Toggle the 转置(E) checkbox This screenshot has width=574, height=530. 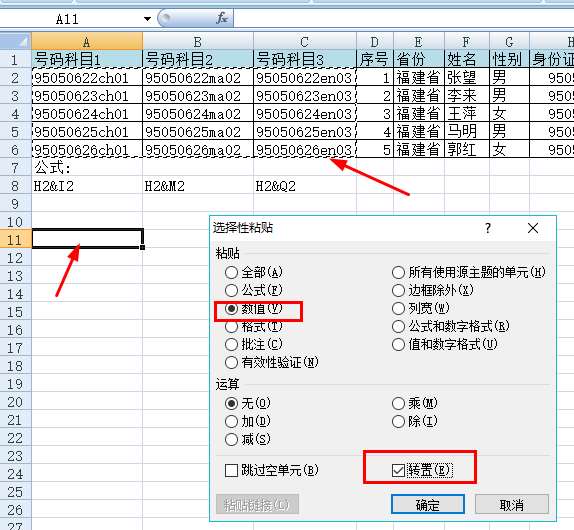tap(422, 470)
